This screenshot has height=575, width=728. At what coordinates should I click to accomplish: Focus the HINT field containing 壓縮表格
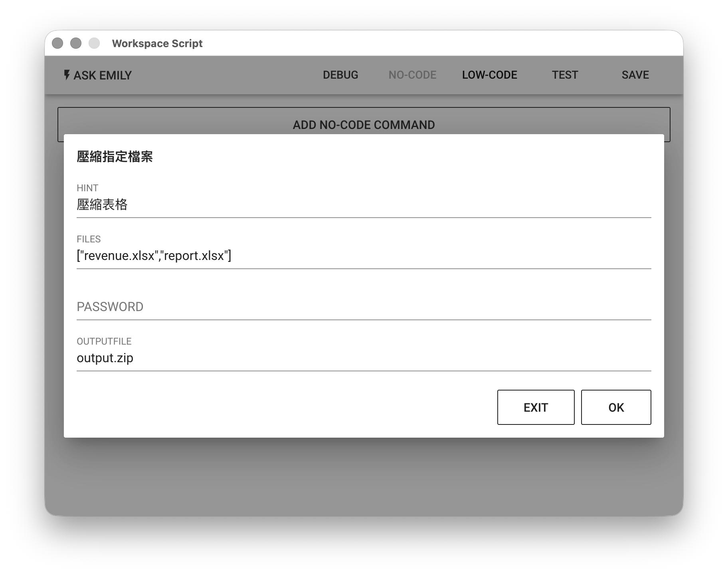tap(363, 205)
